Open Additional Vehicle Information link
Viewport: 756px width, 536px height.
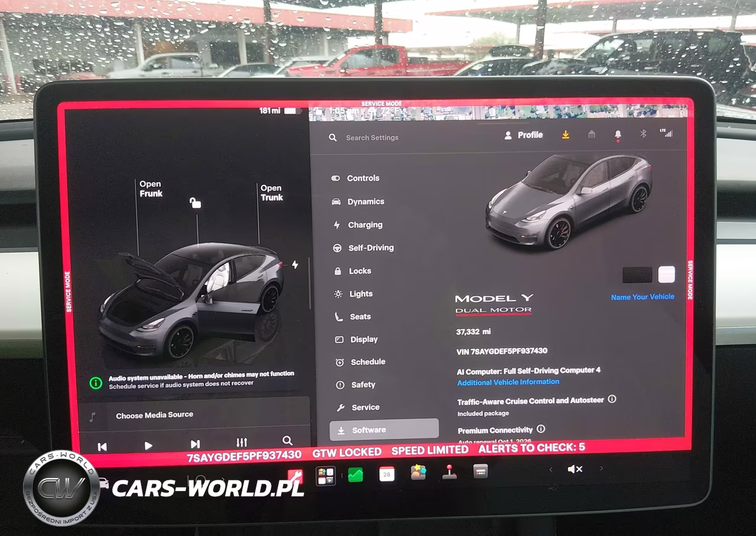(508, 382)
